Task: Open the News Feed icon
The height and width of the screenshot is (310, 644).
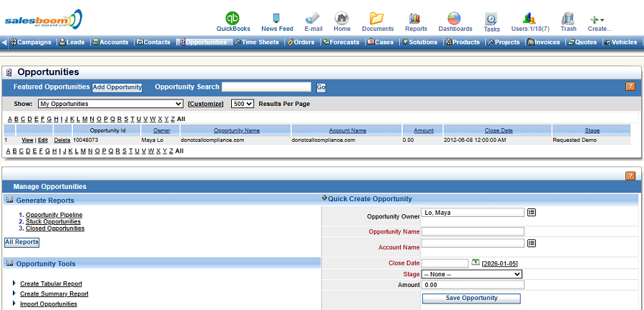Action: point(277,19)
